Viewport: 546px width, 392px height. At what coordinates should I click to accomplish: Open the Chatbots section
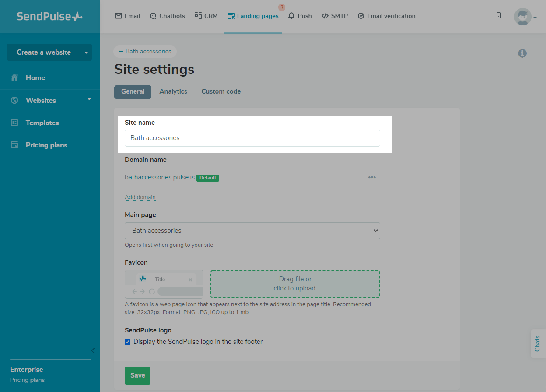[x=167, y=16]
